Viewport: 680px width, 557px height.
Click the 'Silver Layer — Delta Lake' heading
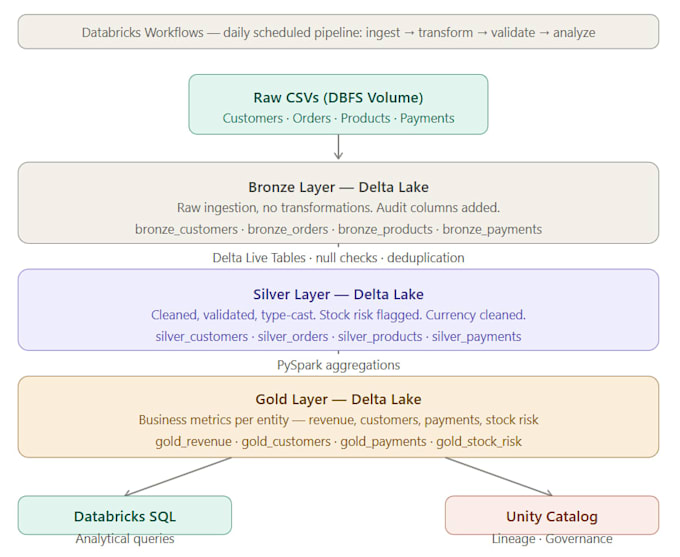pyautogui.click(x=338, y=294)
